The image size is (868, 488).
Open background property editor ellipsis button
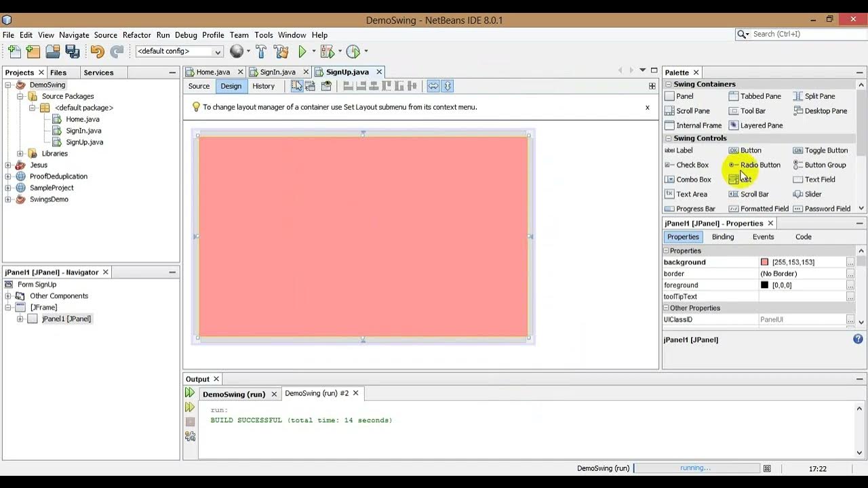(x=850, y=262)
